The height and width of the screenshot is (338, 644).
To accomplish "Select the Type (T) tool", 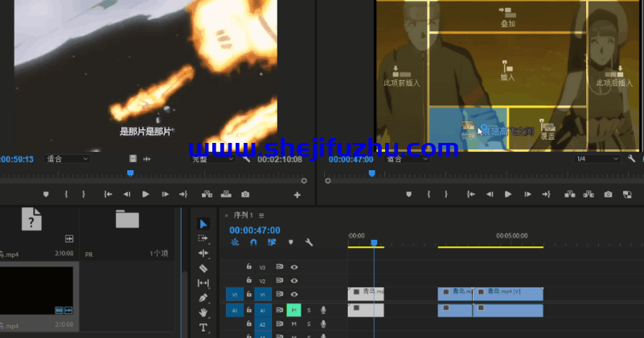I will [x=203, y=328].
